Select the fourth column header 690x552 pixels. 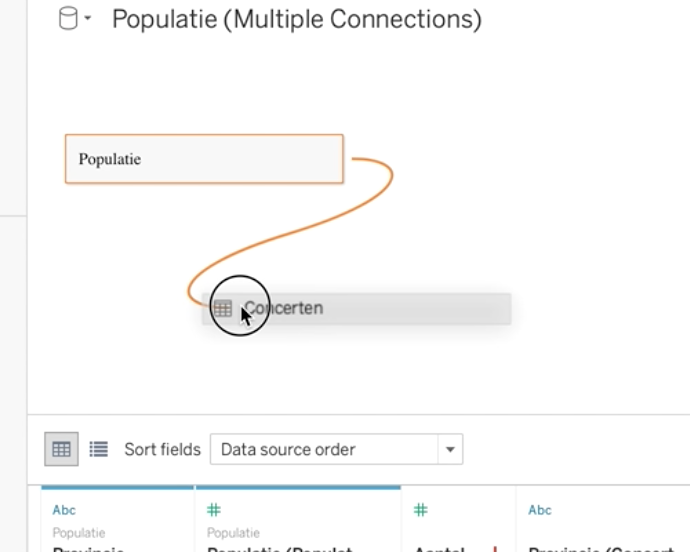[600, 525]
